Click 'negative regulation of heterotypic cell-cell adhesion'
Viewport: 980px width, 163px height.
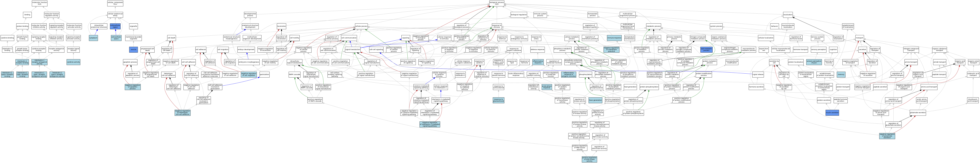click(183, 113)
